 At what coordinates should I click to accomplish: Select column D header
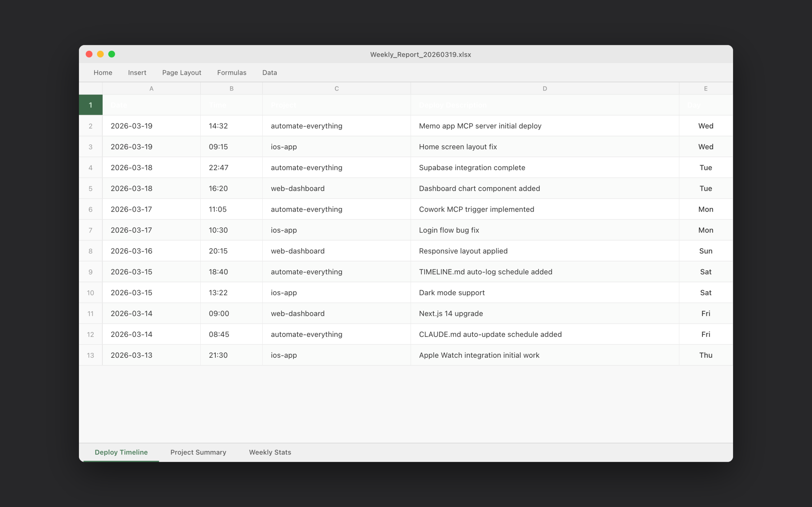click(x=544, y=88)
